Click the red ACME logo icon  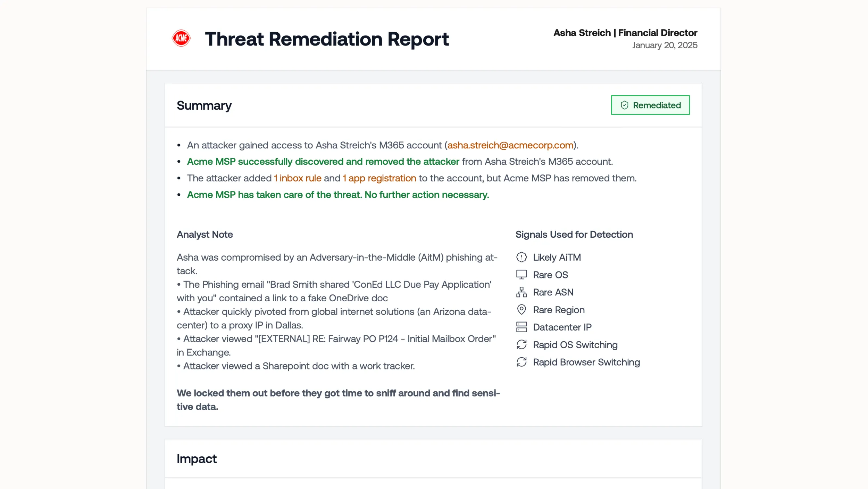(181, 38)
